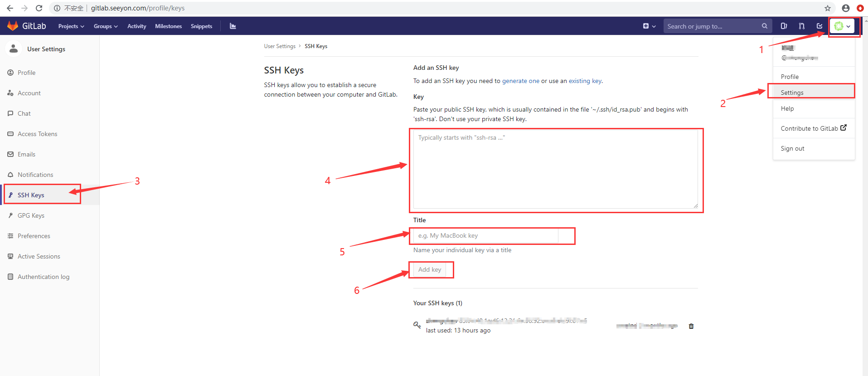Click the search magnifier icon
868x376 pixels.
[x=764, y=26]
